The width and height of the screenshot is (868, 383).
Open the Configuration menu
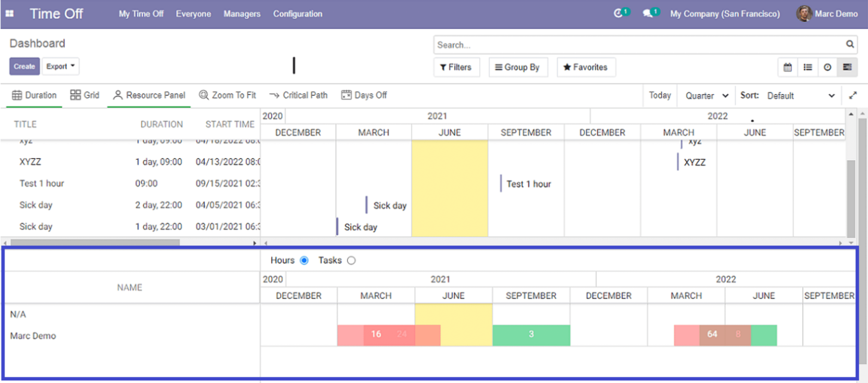click(x=298, y=14)
